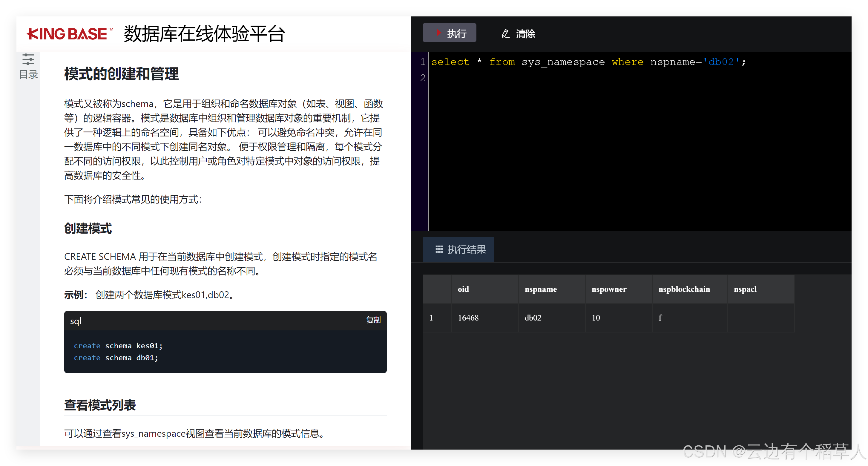Select result row number 1
868x466 pixels.
(431, 318)
